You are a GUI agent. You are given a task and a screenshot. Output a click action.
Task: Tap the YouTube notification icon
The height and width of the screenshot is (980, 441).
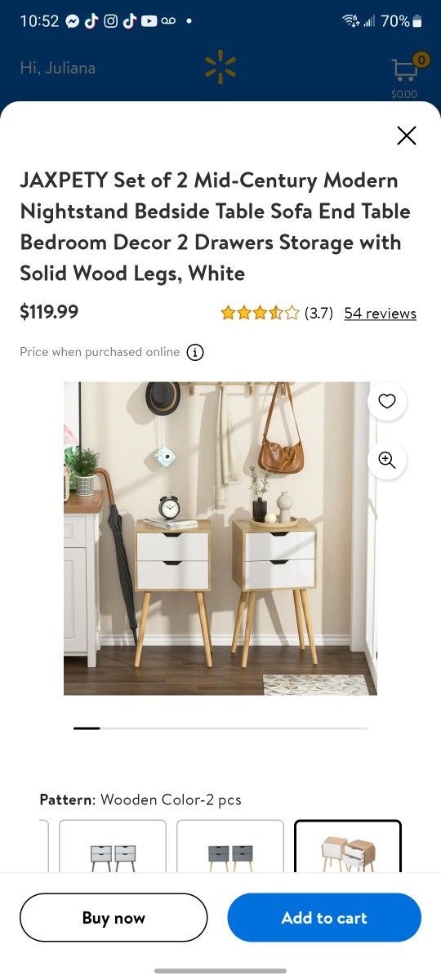coord(149,21)
